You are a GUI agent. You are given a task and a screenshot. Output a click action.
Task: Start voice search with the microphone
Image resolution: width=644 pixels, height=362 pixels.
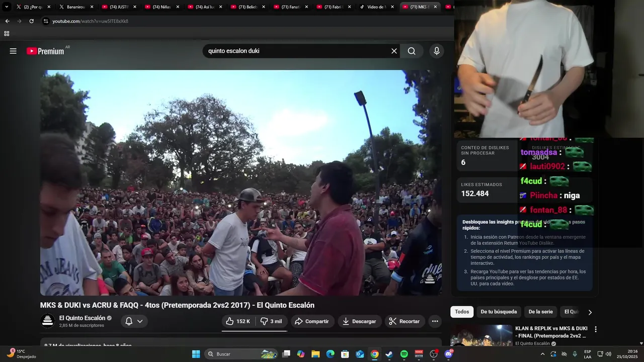point(437,51)
